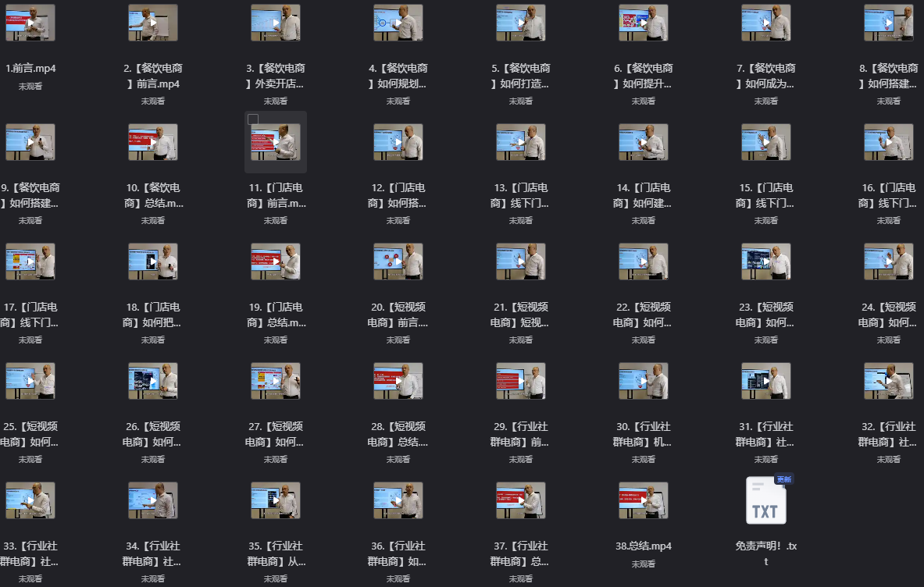924x587 pixels.
Task: Select video 8 餐饮电商 thumbnail
Action: point(888,23)
